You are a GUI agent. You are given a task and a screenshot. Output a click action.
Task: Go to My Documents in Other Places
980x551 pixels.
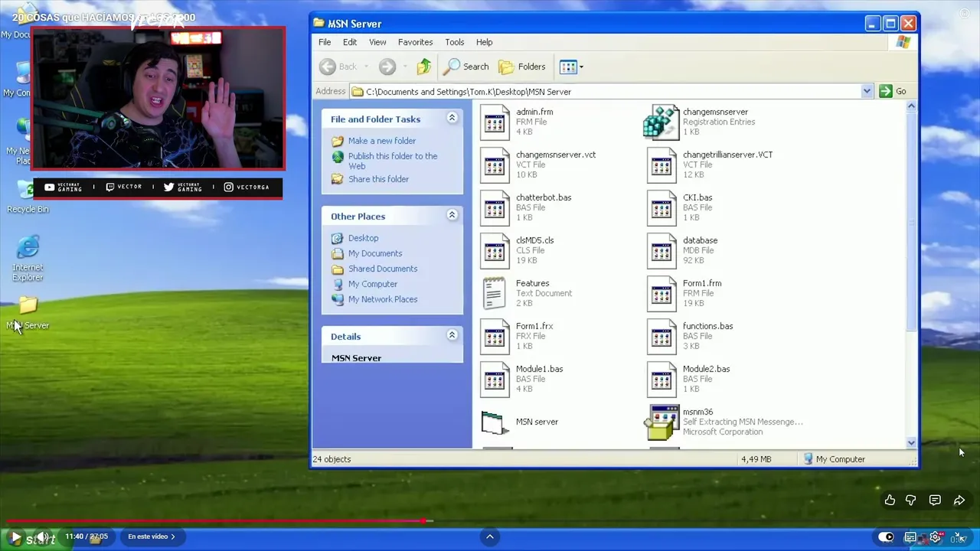click(x=375, y=253)
